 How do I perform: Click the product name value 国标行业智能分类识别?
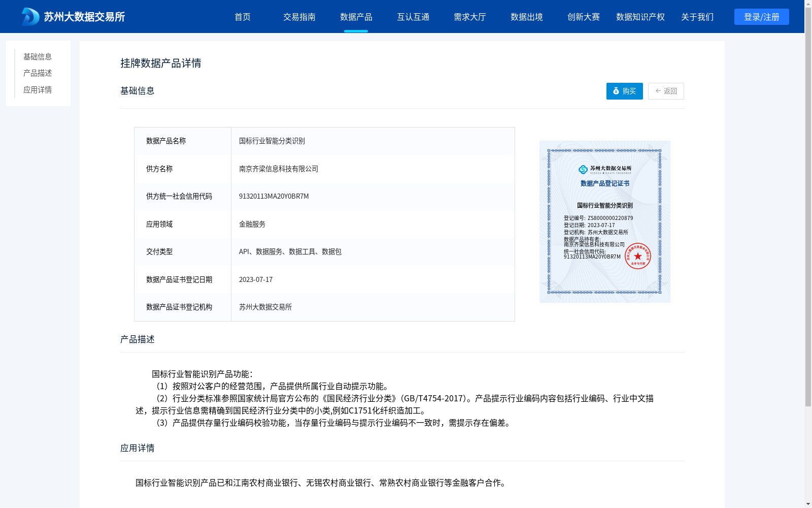tap(272, 141)
